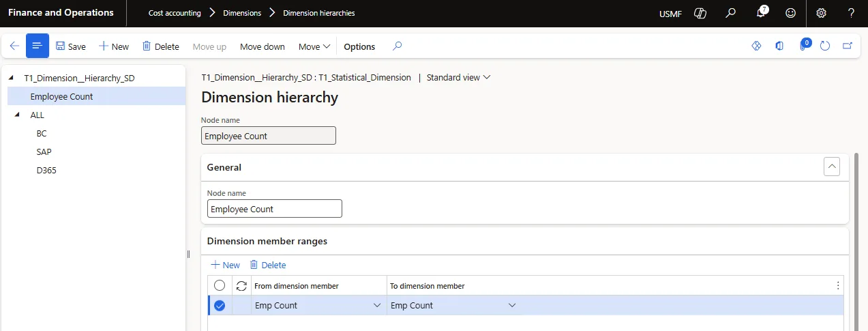Open the notifications bell

(x=762, y=13)
